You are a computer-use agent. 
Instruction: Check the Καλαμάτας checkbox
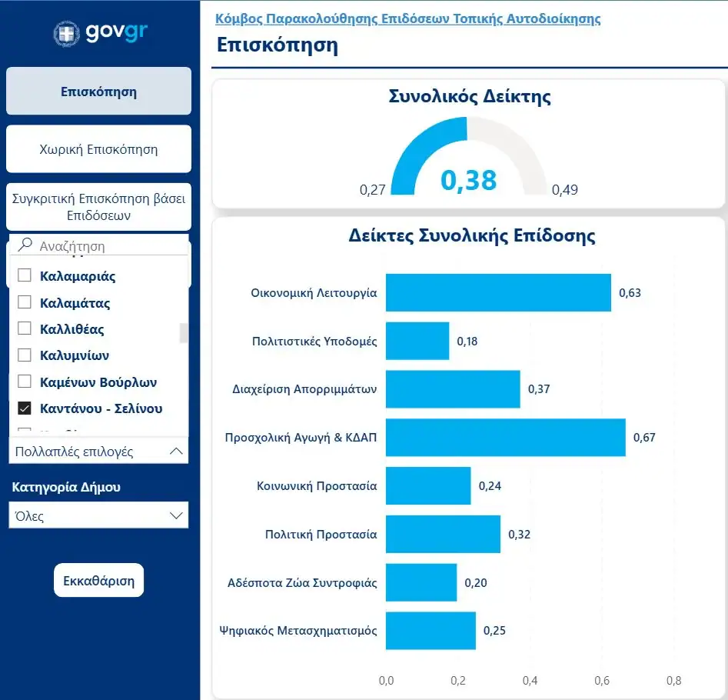coord(25,302)
